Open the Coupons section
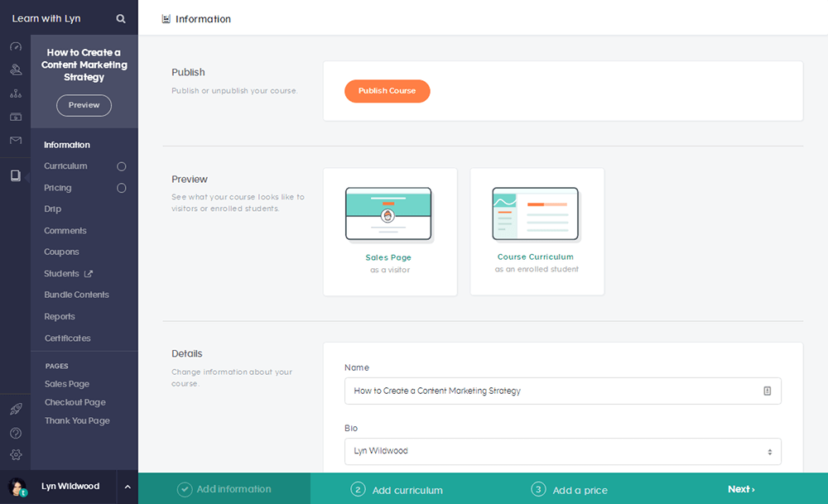Screen dimensions: 828x504 [61, 252]
